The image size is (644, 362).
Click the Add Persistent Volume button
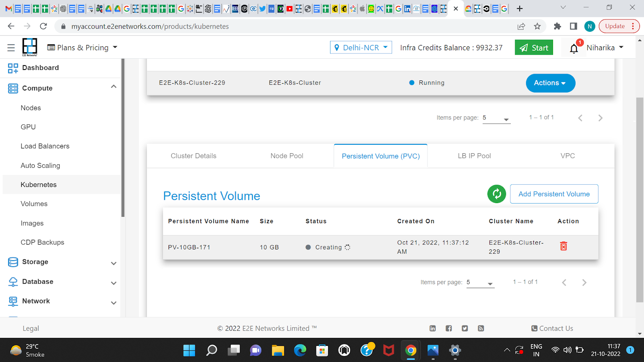point(554,194)
